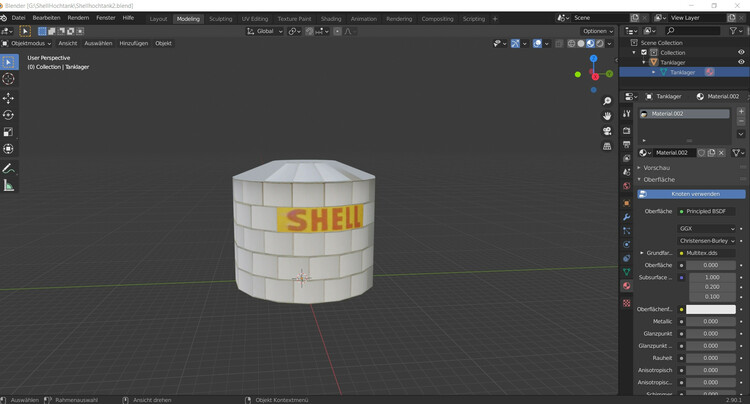Click the Z axis on the navigation gizmo
750x404 pixels.
pyautogui.click(x=594, y=58)
